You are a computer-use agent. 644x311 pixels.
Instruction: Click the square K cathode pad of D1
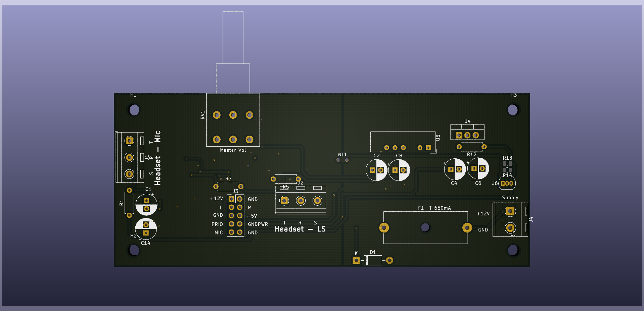click(356, 260)
